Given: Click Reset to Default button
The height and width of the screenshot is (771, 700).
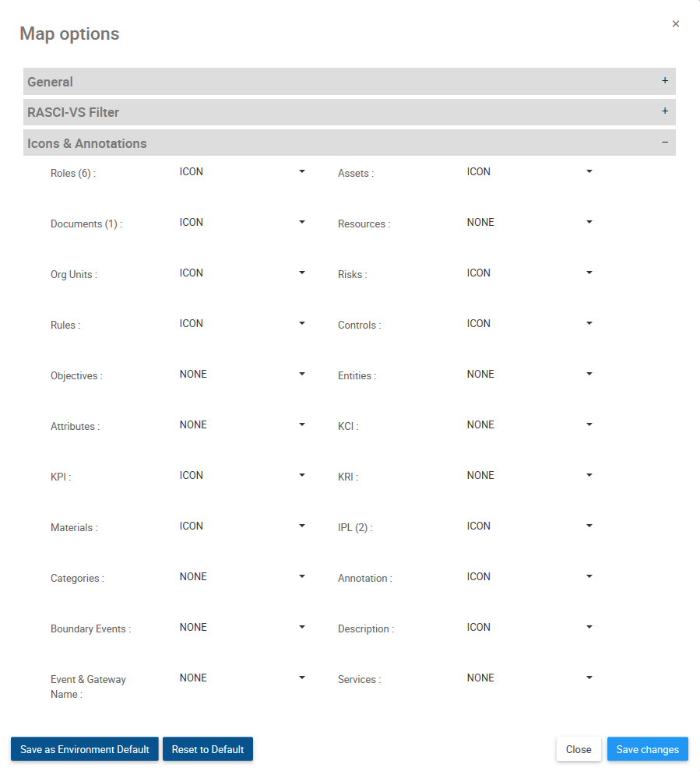Looking at the screenshot, I should [x=208, y=749].
